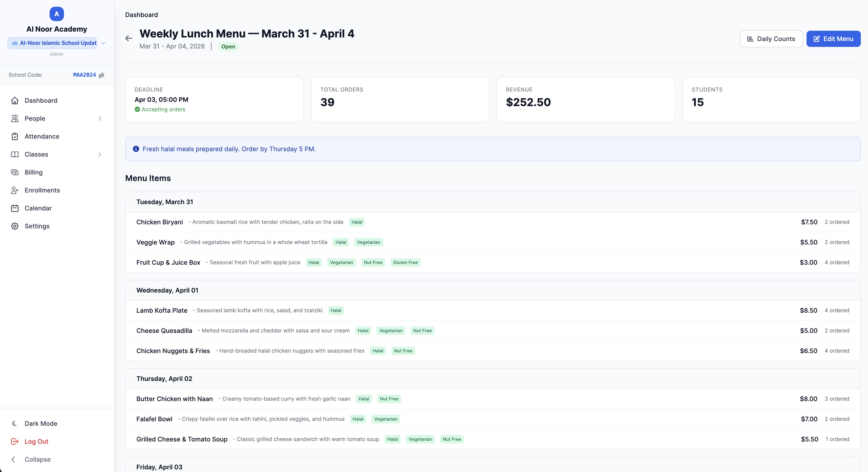
Task: Open Attendance via clipboard icon
Action: pos(15,136)
